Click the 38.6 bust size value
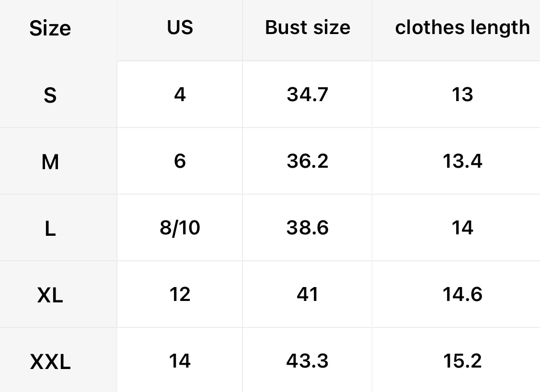This screenshot has width=540, height=392. [308, 228]
